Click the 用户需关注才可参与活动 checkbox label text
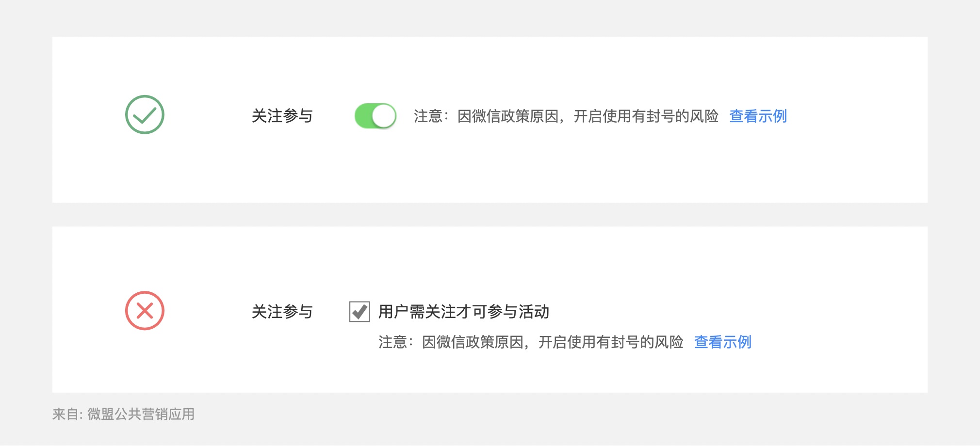 tap(463, 312)
